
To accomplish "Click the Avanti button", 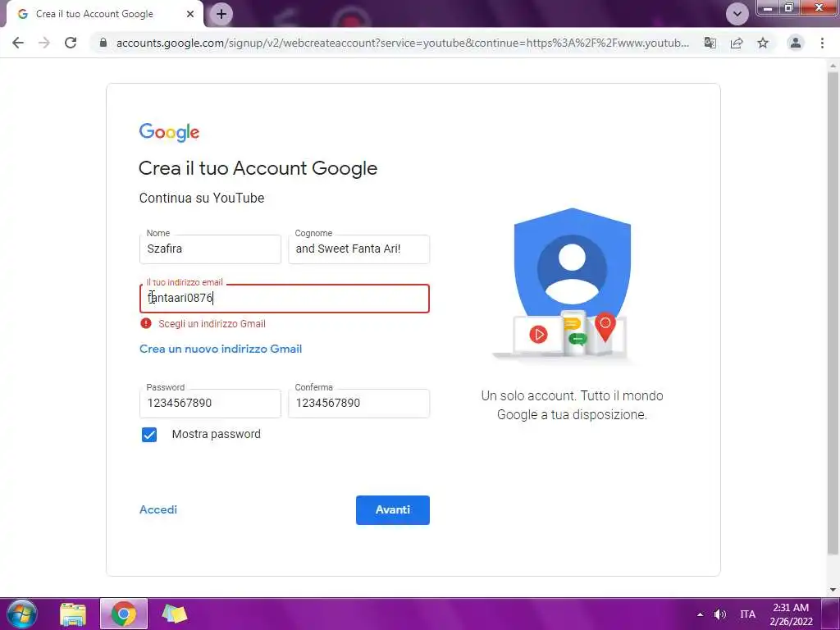I will coord(393,510).
